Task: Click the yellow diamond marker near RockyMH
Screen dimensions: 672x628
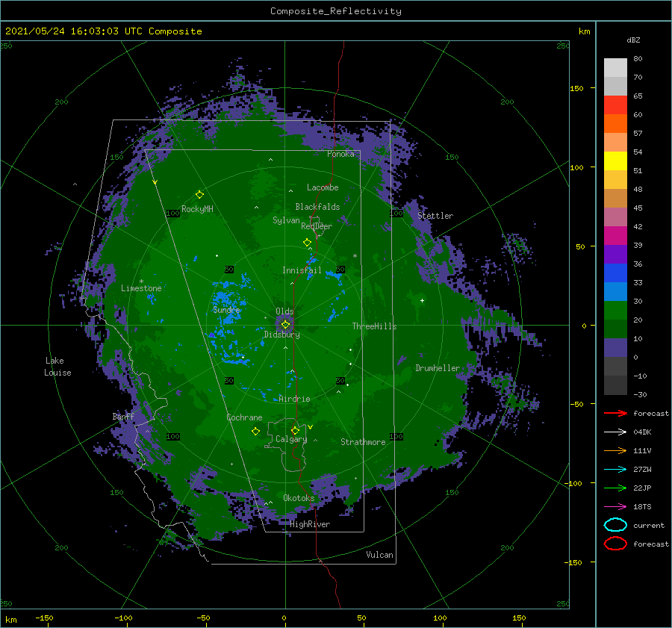Action: (199, 195)
